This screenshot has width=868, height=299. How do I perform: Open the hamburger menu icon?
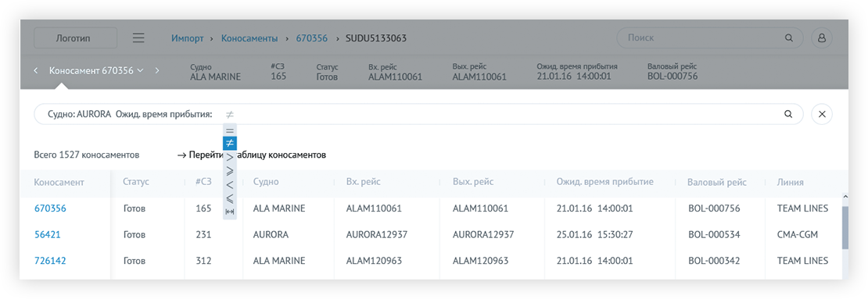(138, 38)
